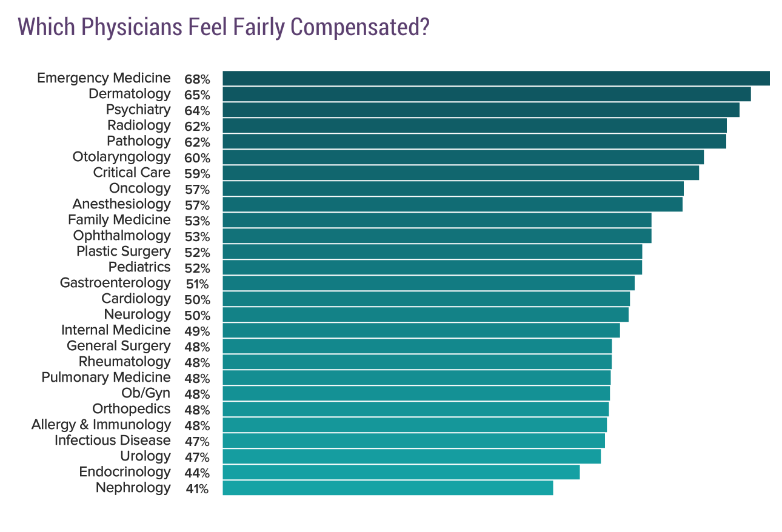
Task: Click the chart title about fair compensation
Action: pos(224,27)
